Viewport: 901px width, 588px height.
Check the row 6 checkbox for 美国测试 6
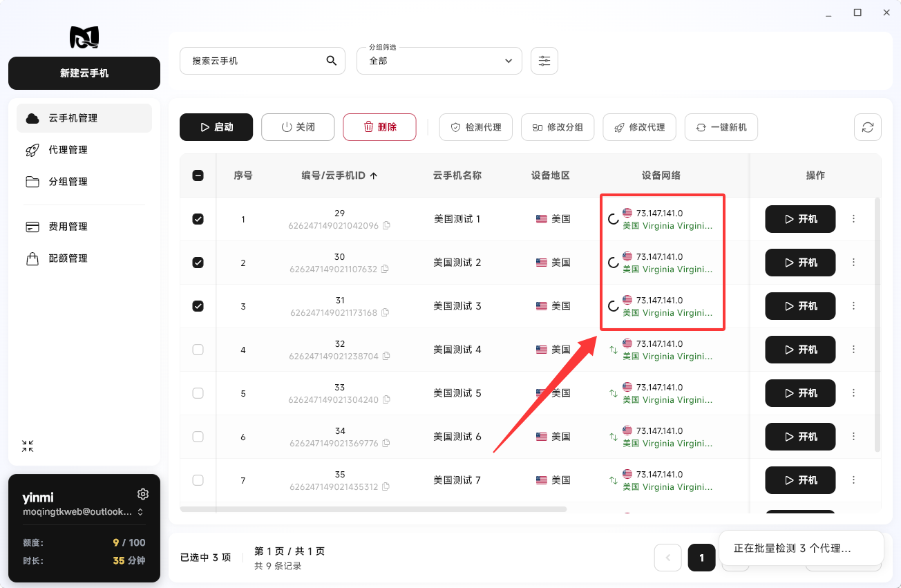click(198, 437)
